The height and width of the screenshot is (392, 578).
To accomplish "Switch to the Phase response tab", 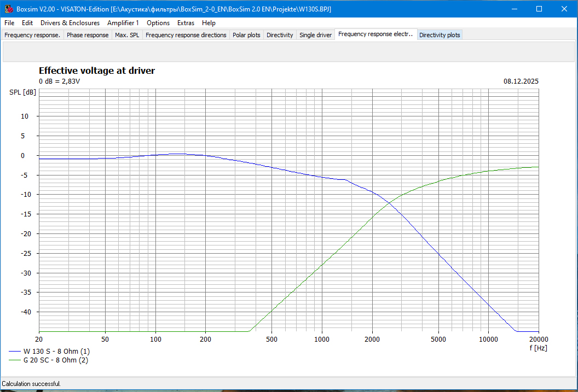I will click(88, 35).
